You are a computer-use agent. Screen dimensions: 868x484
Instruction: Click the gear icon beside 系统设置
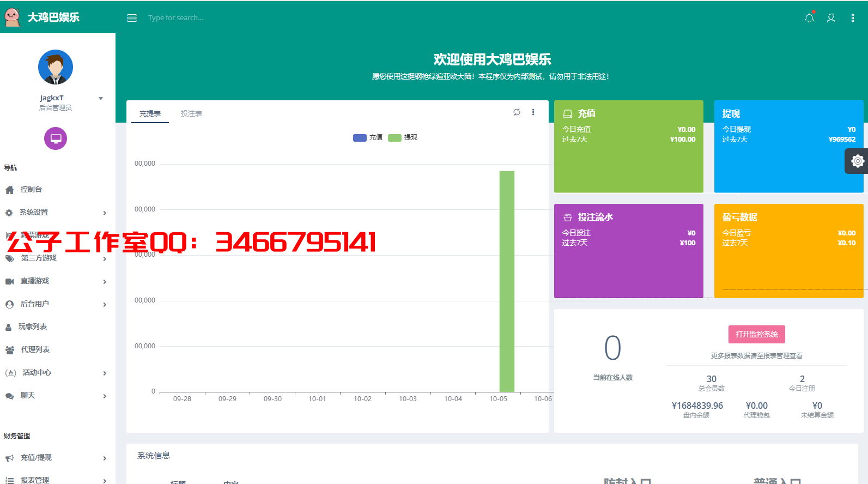tap(9, 213)
